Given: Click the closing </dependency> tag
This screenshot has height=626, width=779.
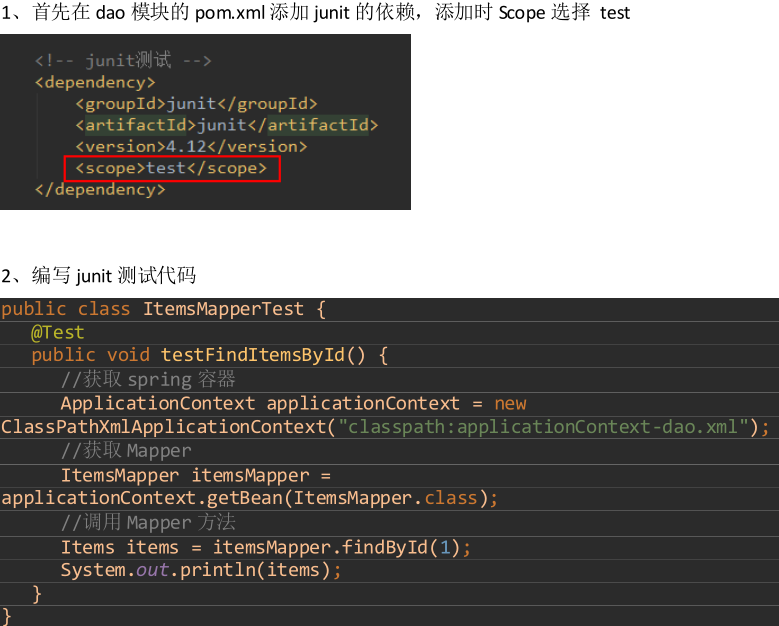Looking at the screenshot, I should coord(100,189).
